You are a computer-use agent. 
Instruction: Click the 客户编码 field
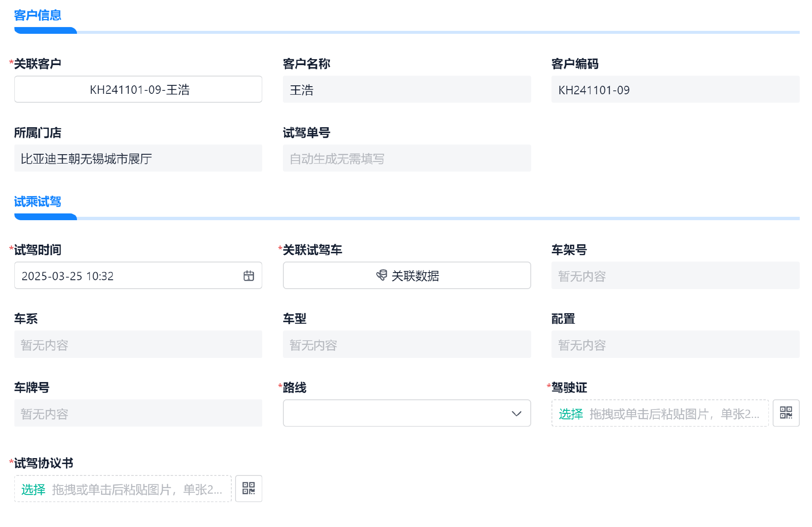coord(675,90)
